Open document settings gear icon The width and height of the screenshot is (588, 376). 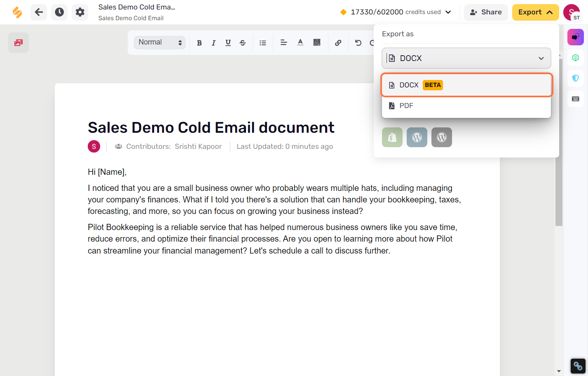80,12
